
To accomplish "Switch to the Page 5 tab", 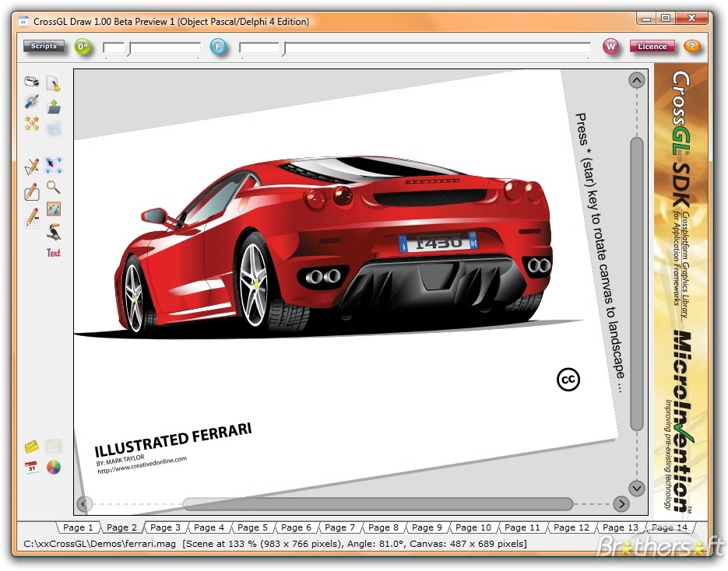I will click(252, 527).
